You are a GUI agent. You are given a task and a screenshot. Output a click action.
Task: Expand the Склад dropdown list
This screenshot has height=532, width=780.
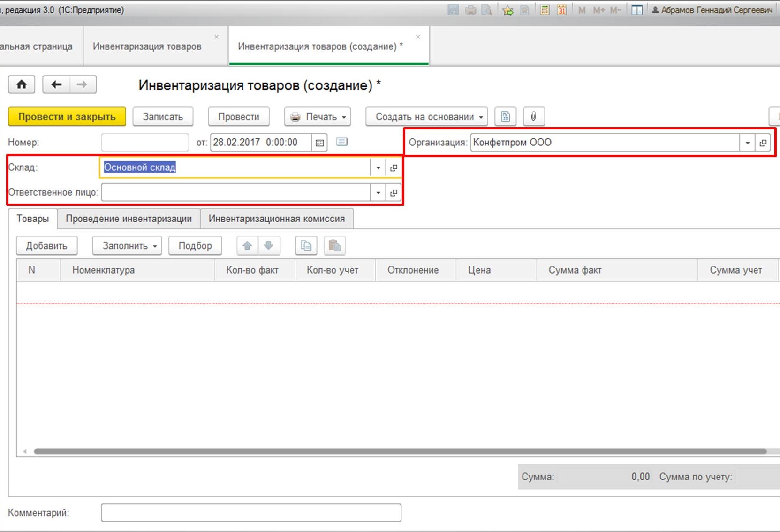pos(378,167)
